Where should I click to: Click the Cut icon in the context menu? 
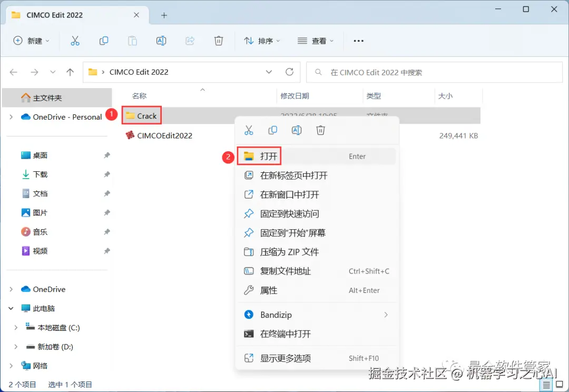point(249,130)
